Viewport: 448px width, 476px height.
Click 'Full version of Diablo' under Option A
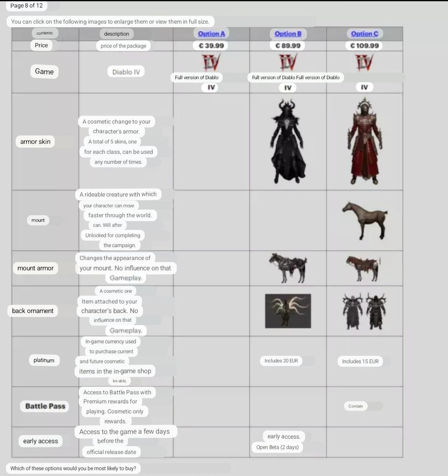point(197,77)
